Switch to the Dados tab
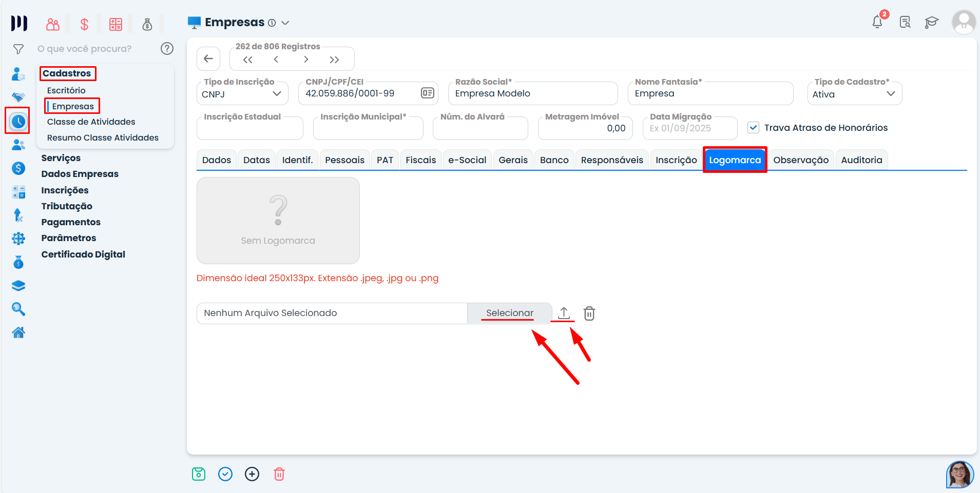Viewport: 980px width, 493px height. pos(217,160)
